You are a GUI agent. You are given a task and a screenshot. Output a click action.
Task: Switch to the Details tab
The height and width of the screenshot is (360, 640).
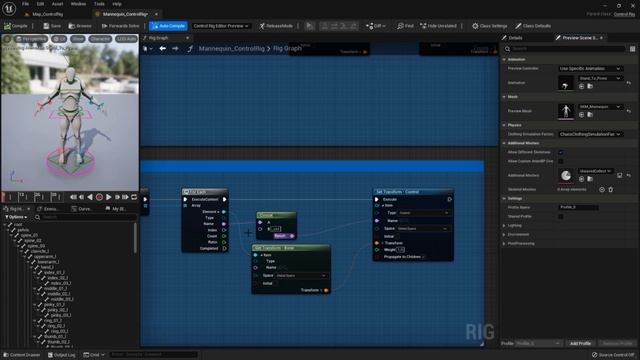pos(512,38)
